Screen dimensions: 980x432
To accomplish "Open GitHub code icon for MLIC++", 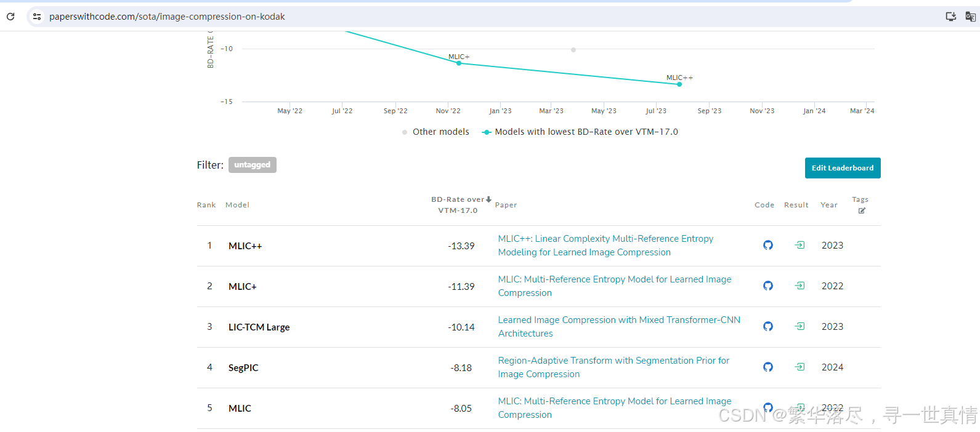I will [768, 245].
